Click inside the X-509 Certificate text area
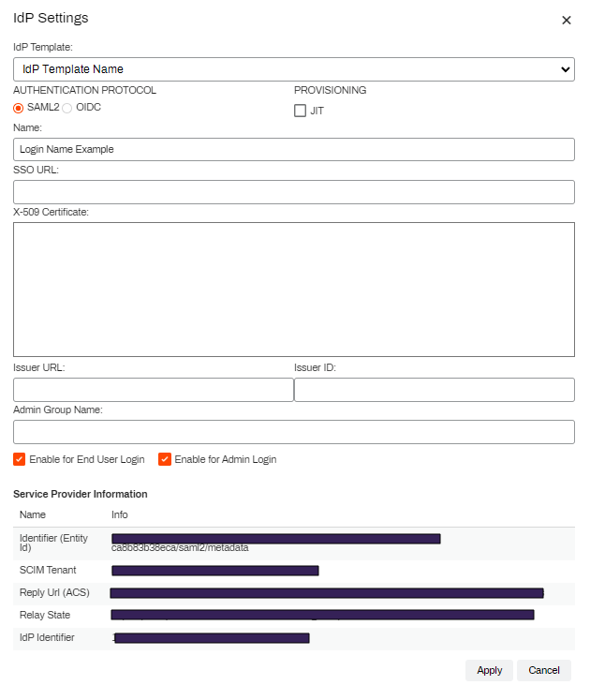 click(294, 290)
